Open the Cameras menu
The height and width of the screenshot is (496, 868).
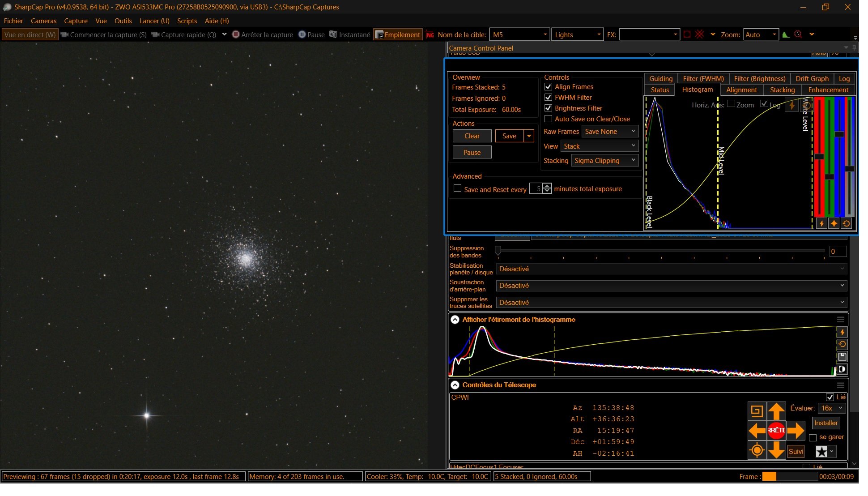pos(43,21)
